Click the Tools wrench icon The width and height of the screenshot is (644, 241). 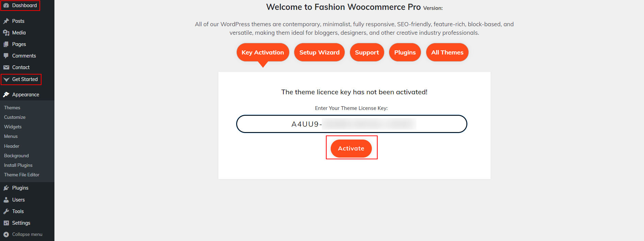pyautogui.click(x=6, y=211)
